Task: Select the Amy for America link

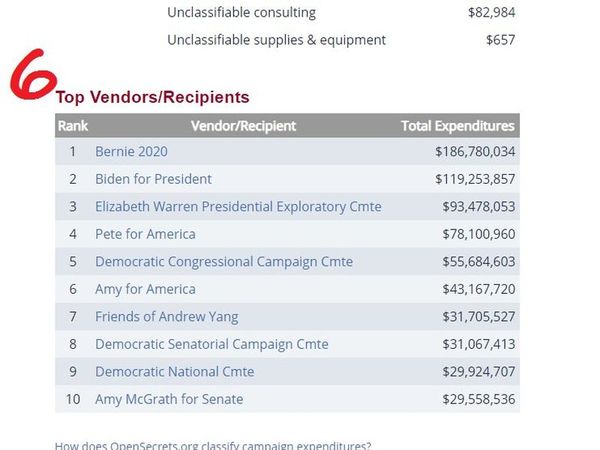Action: tap(145, 289)
